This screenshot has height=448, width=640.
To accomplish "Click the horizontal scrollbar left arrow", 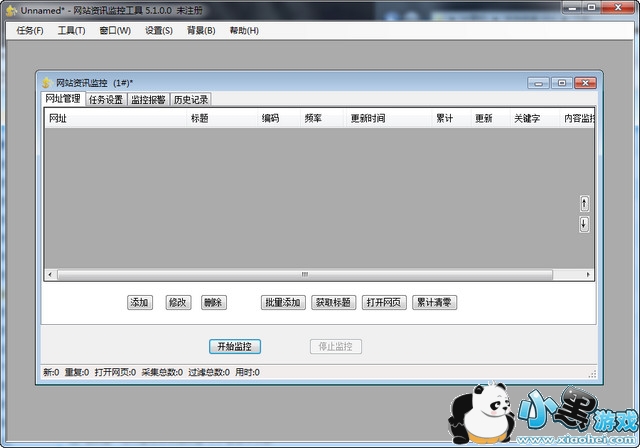I will tap(50, 274).
